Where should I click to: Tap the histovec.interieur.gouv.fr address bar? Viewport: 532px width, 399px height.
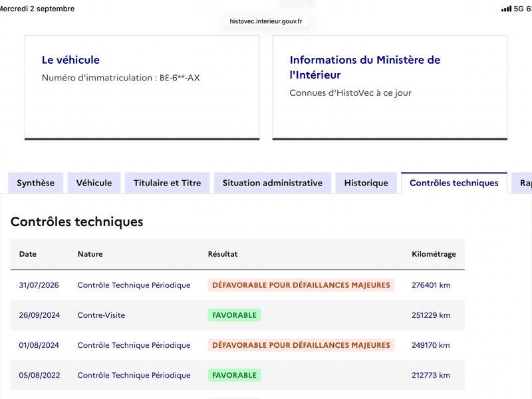click(x=265, y=21)
